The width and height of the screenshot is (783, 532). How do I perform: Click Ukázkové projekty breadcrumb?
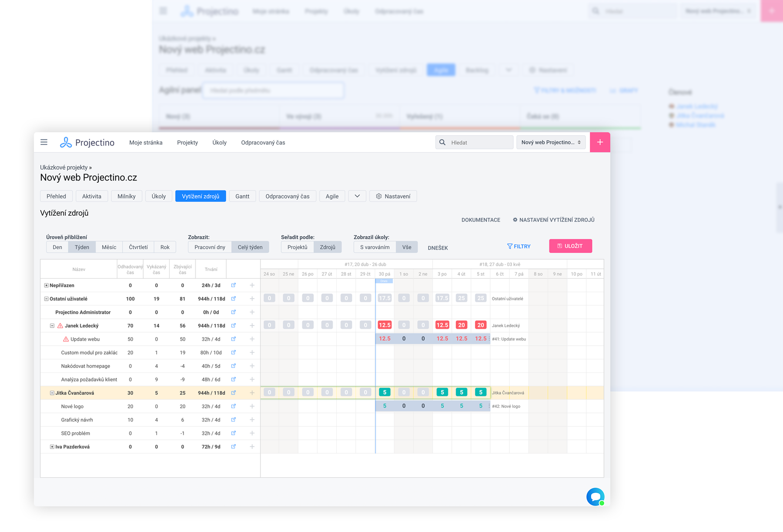tap(64, 167)
